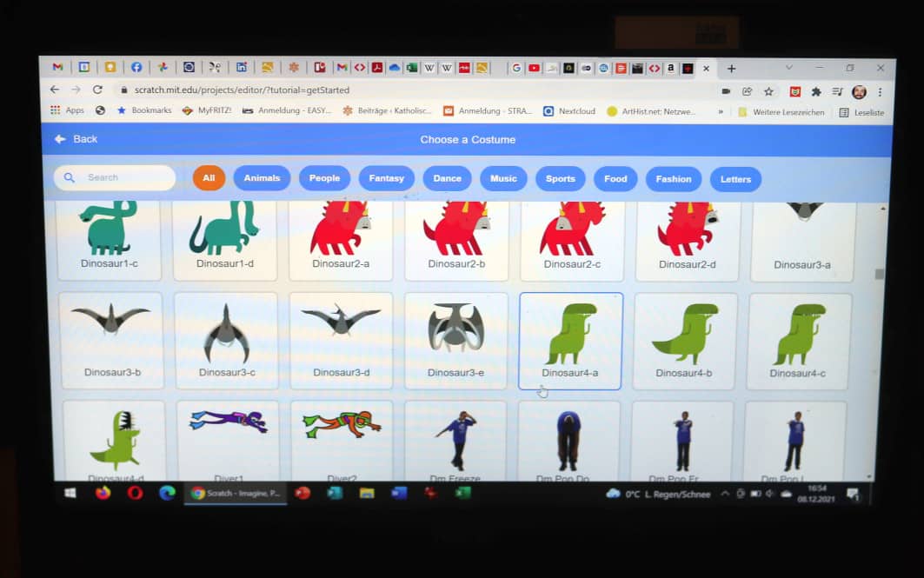This screenshot has height=578, width=924.
Task: Switch to the Amazon tab
Action: click(x=670, y=69)
